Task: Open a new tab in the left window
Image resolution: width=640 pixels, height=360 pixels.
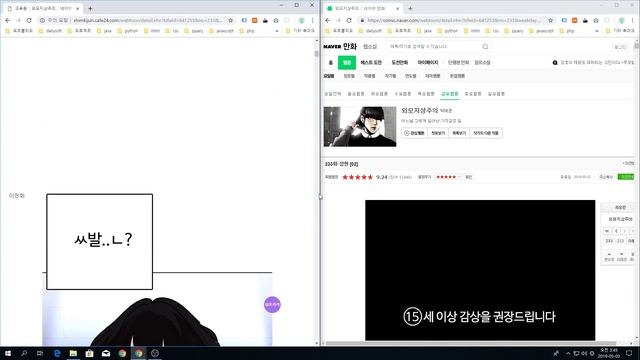Action: point(90,8)
